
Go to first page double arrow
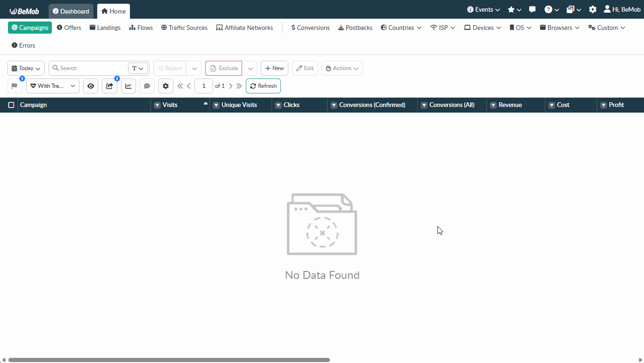coord(180,86)
